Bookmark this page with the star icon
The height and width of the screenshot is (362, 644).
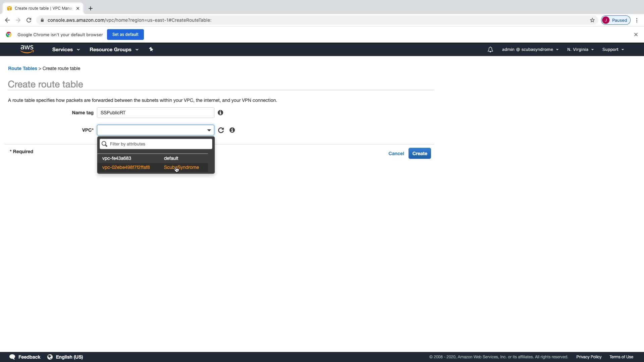click(592, 20)
